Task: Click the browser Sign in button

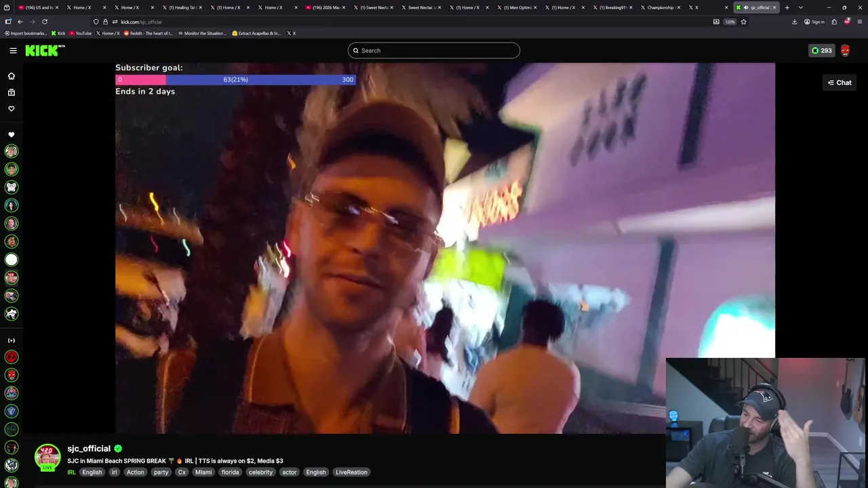Action: (814, 22)
